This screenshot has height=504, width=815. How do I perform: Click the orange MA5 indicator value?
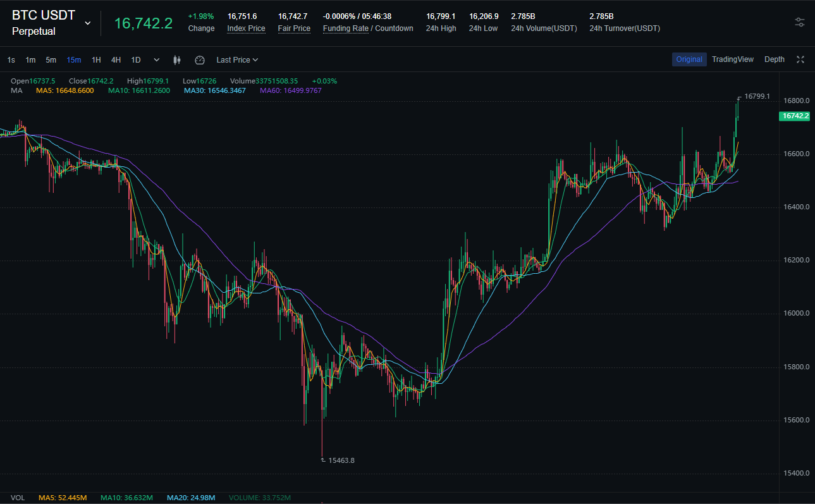pos(65,91)
